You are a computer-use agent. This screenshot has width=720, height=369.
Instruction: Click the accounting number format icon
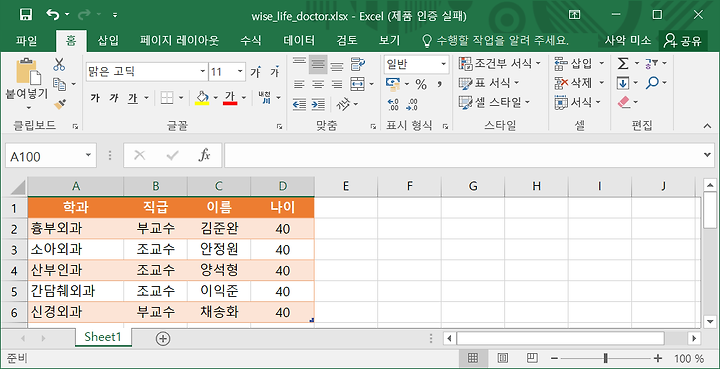pos(393,84)
